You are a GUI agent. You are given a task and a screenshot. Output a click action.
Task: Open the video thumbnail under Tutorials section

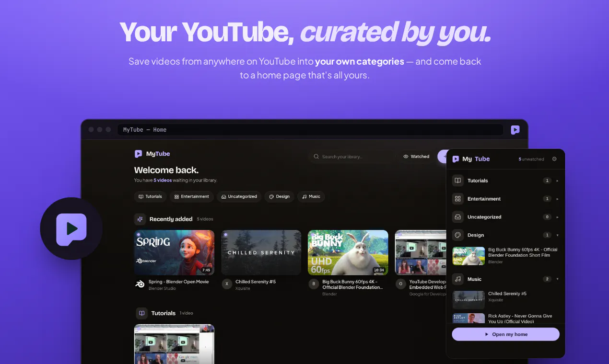[x=174, y=344]
